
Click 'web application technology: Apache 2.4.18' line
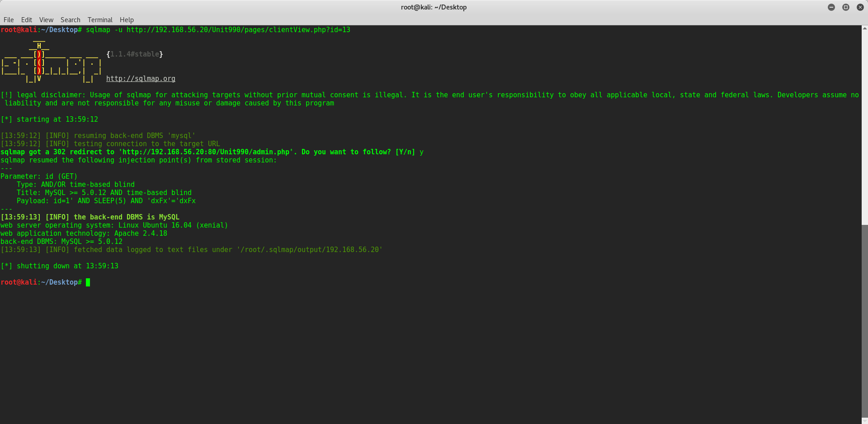[84, 233]
